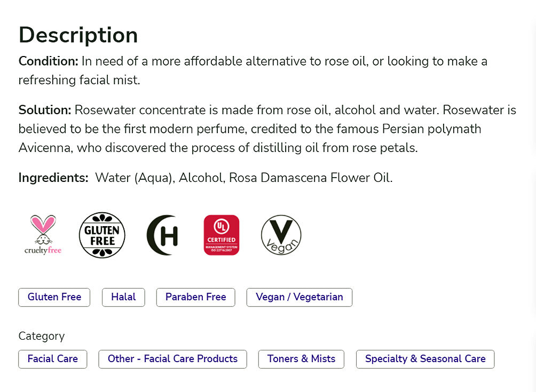Click the Vegan V circle icon

coord(281,235)
